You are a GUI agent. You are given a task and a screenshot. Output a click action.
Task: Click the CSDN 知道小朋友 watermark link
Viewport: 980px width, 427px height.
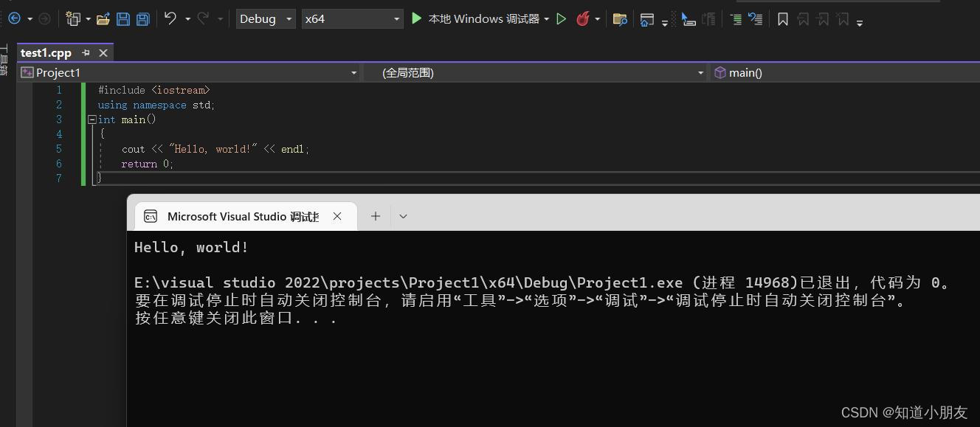click(905, 412)
